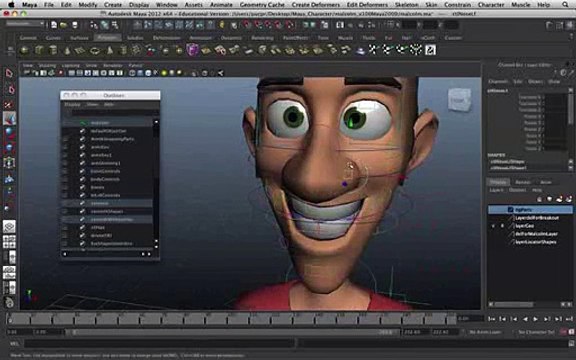576x360 pixels.
Task: Expand the bodyControls node in Outliner
Action: [x=65, y=179]
